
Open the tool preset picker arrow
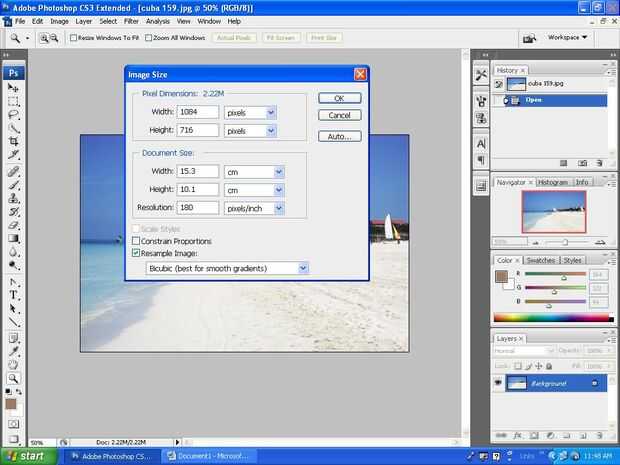(27, 38)
